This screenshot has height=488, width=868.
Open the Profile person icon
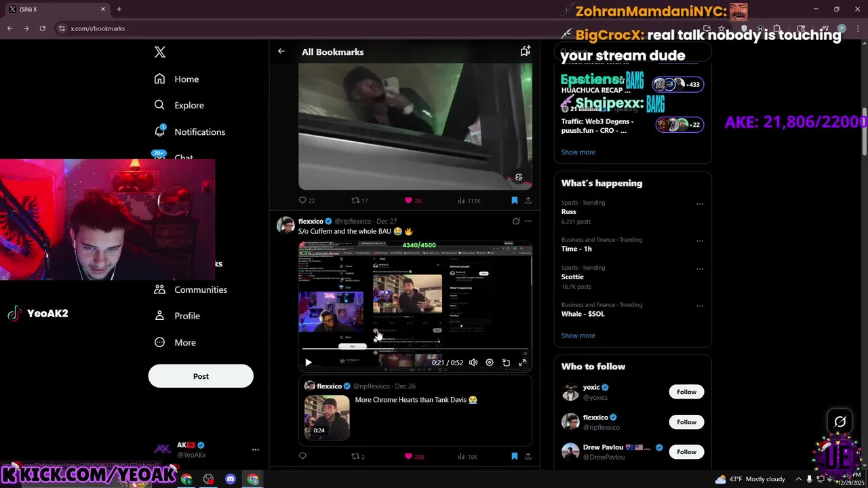(x=159, y=316)
